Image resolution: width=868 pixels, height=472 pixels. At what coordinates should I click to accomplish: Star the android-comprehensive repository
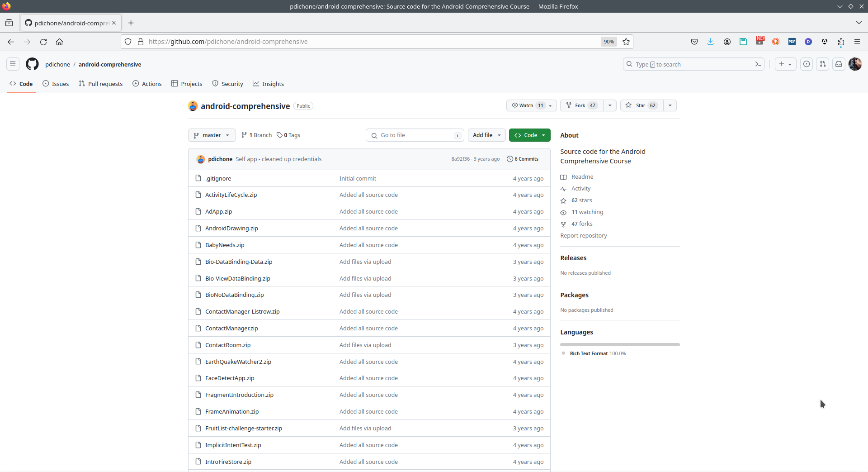click(x=642, y=105)
